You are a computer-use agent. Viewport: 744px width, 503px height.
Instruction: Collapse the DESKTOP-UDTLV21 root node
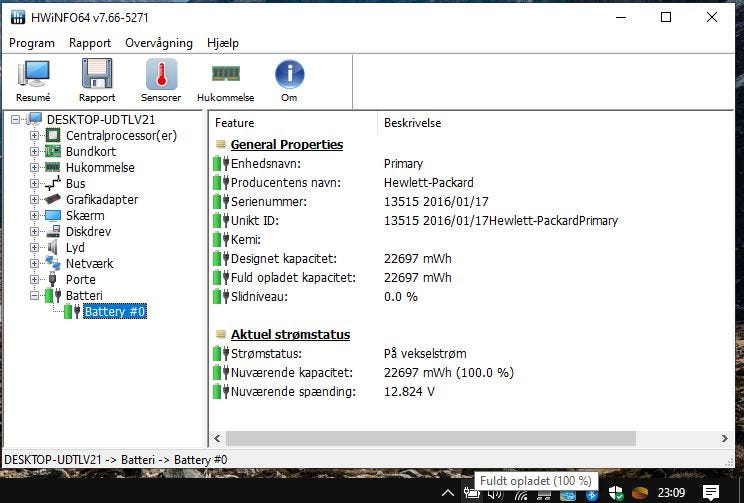pos(16,119)
